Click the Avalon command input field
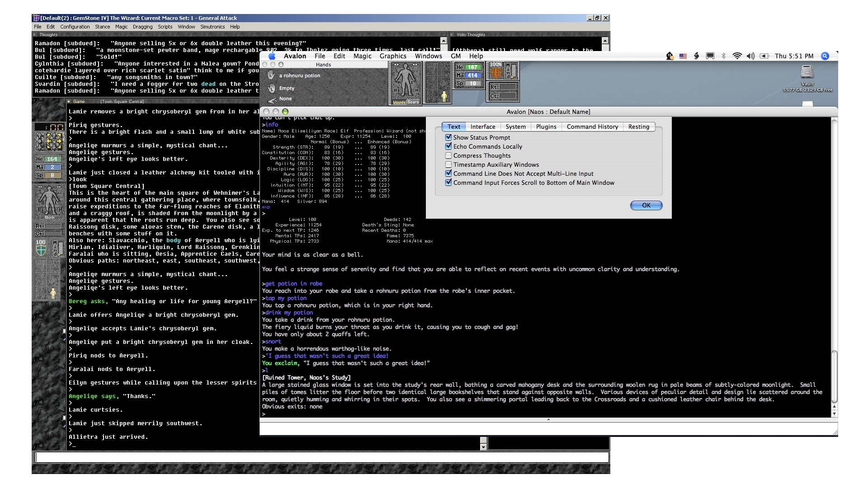The image size is (868, 488). click(548, 428)
